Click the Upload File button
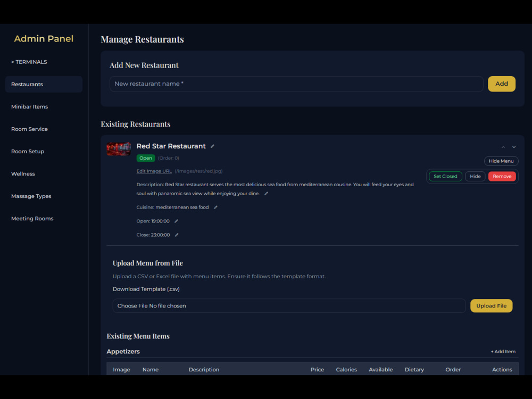This screenshot has height=399, width=532. [491, 306]
